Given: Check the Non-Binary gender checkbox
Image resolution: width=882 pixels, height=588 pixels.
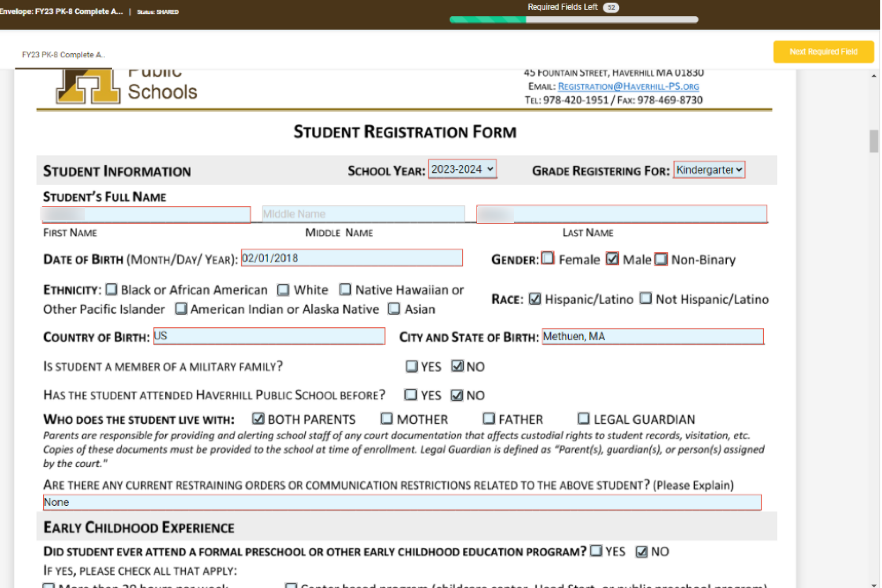Looking at the screenshot, I should 661,259.
